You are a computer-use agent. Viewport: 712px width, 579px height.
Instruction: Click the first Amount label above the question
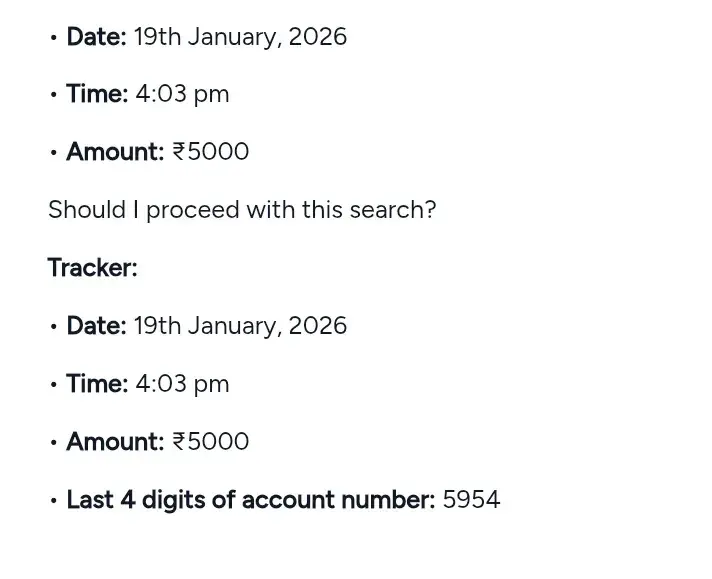point(114,152)
